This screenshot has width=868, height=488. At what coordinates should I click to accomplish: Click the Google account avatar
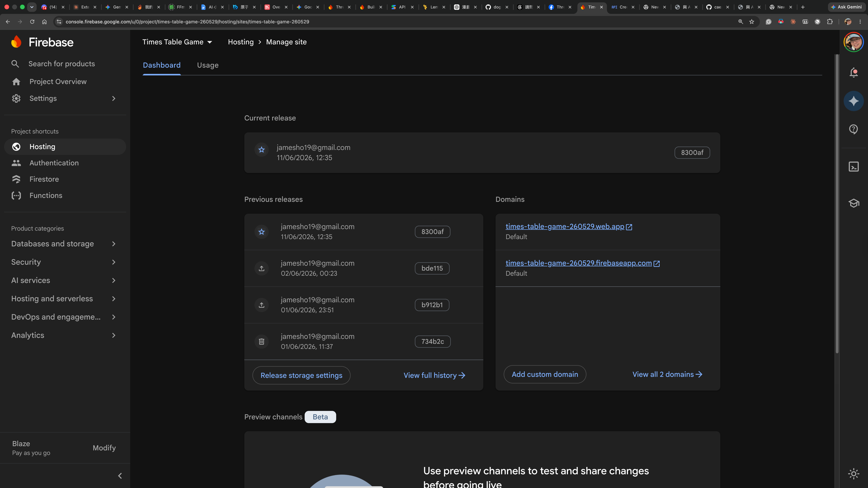854,42
